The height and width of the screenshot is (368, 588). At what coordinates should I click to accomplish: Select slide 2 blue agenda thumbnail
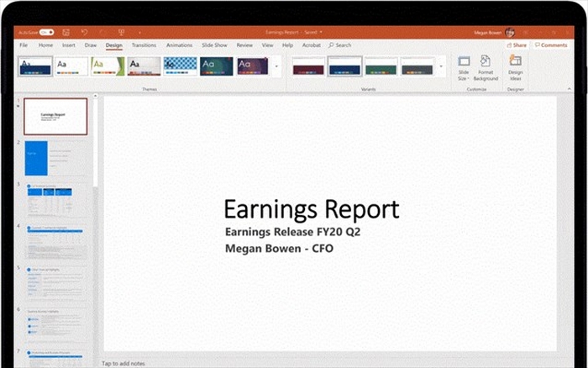coord(55,158)
